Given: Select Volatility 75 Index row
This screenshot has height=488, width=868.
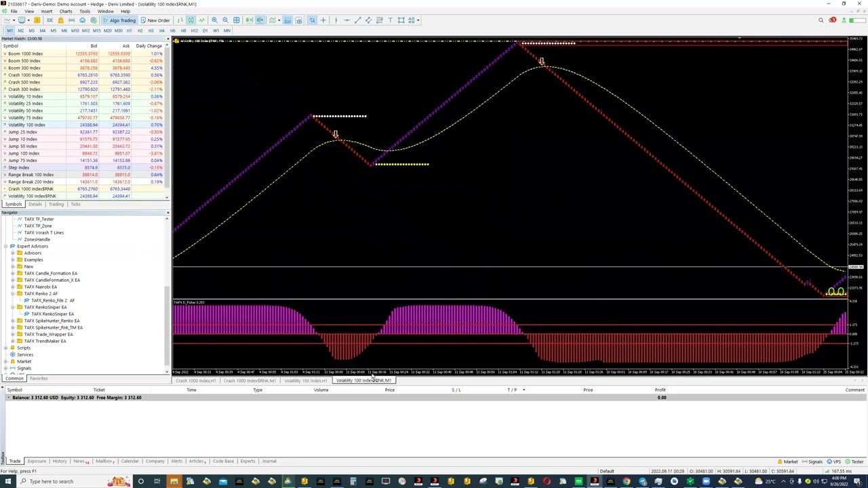Looking at the screenshot, I should click(83, 117).
